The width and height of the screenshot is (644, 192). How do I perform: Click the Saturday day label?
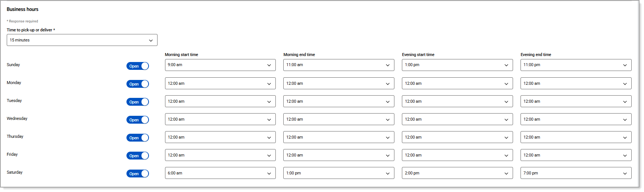coord(15,172)
